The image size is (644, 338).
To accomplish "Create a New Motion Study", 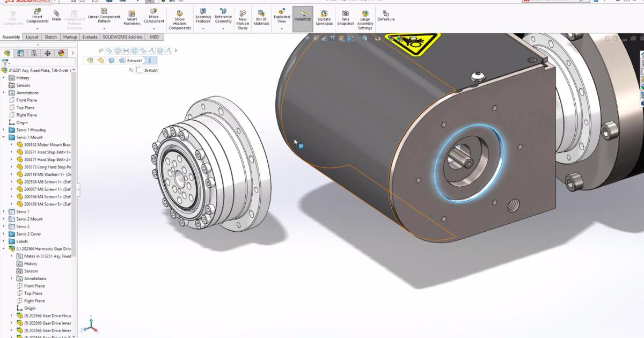I will point(242,16).
